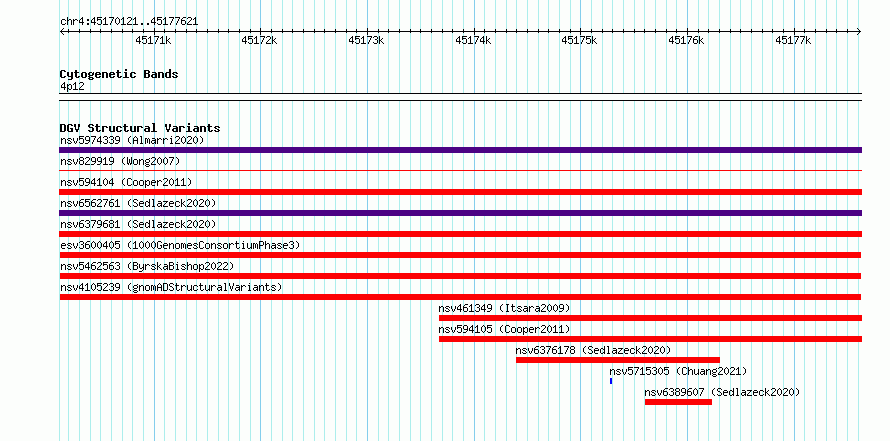This screenshot has height=441, width=890.
Task: Click the right arrowhead of the ruler
Action: (x=859, y=31)
